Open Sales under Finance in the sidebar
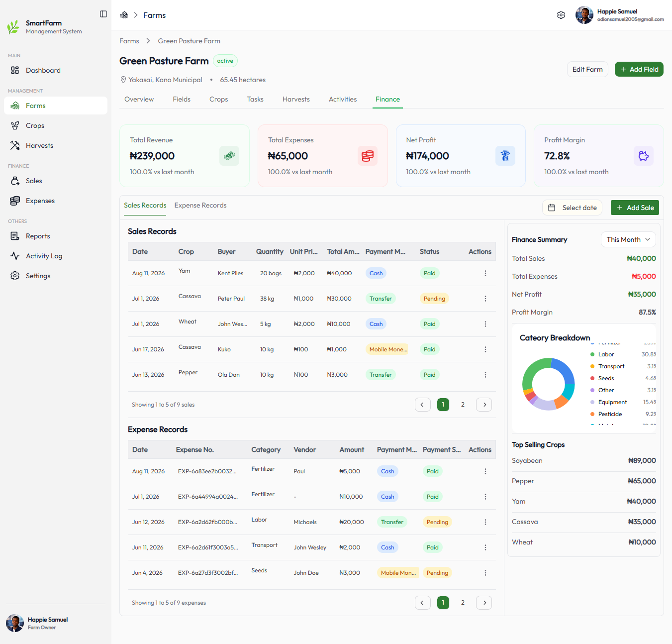 click(x=56, y=181)
